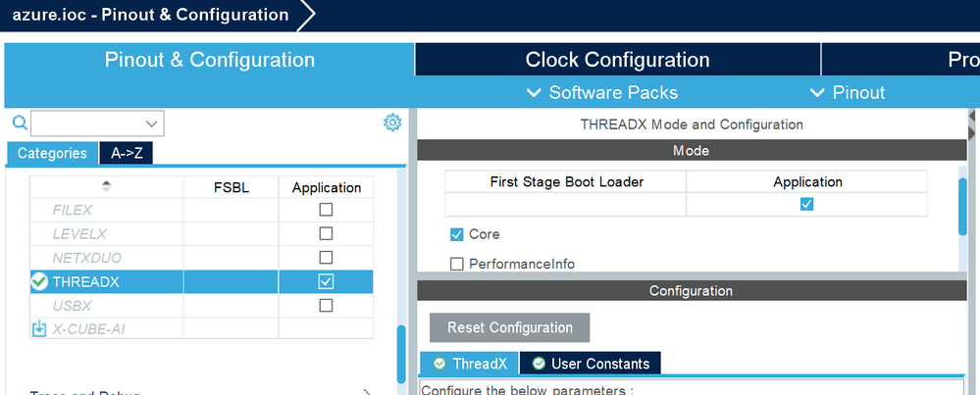Select THREADX in the middleware list

(85, 281)
